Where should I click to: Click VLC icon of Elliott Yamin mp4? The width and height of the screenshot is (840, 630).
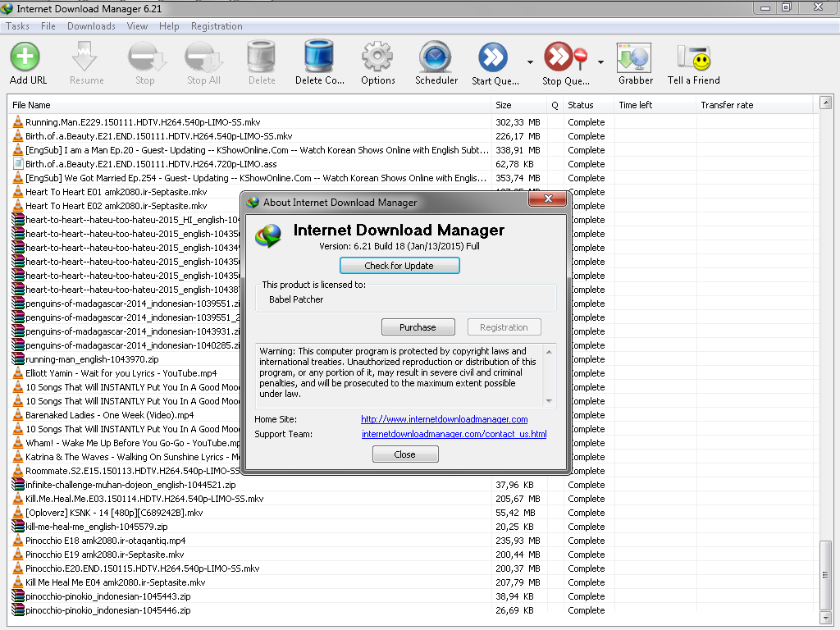pyautogui.click(x=18, y=372)
